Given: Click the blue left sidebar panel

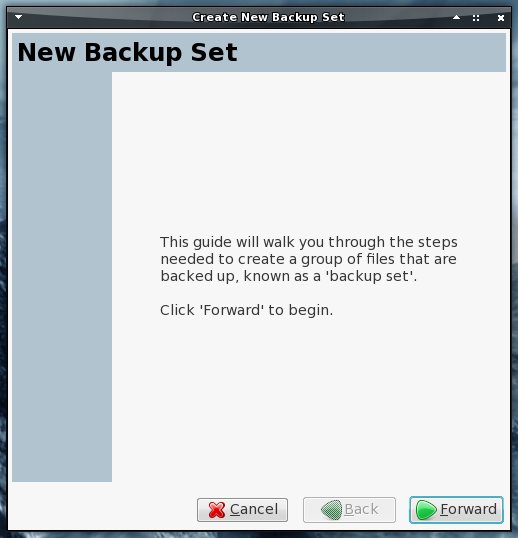Looking at the screenshot, I should pos(62,277).
